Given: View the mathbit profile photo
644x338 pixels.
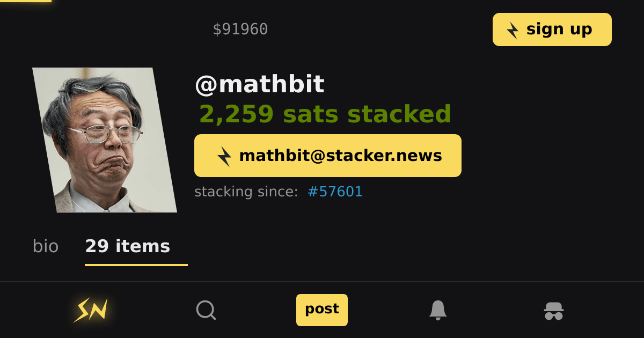Looking at the screenshot, I should point(105,140).
